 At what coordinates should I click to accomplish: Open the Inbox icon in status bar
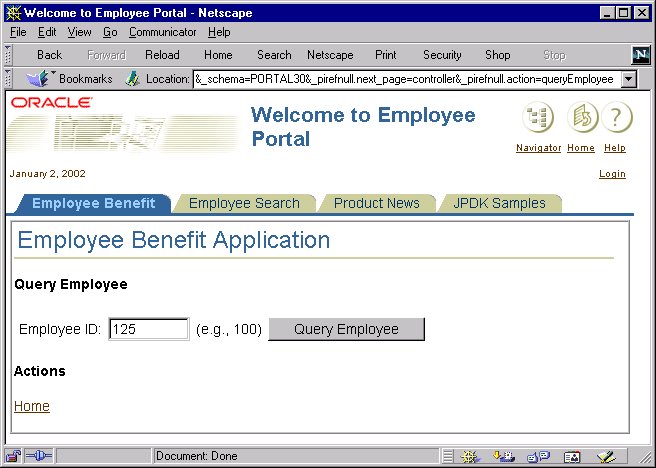click(504, 456)
